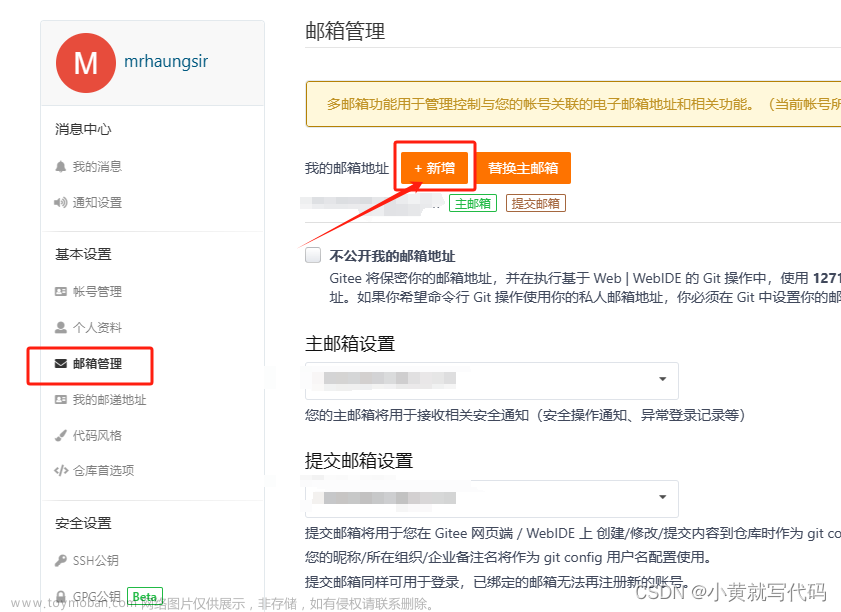Viewport: 841px width, 612px height.
Task: Click the 我的邮箱地址 label
Action: 347,168
